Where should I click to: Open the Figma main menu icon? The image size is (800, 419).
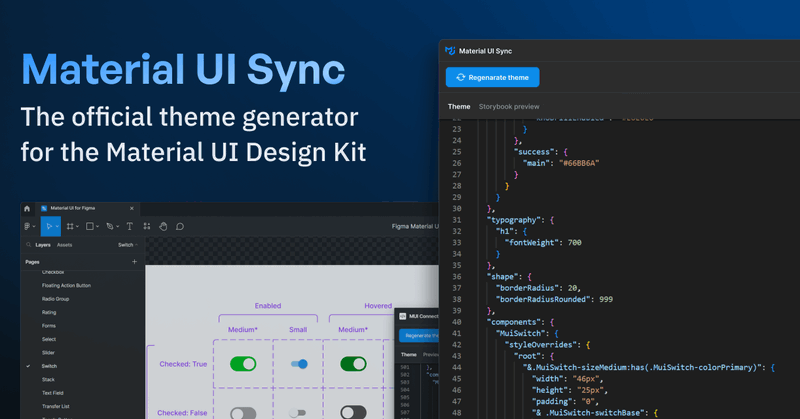[28, 226]
